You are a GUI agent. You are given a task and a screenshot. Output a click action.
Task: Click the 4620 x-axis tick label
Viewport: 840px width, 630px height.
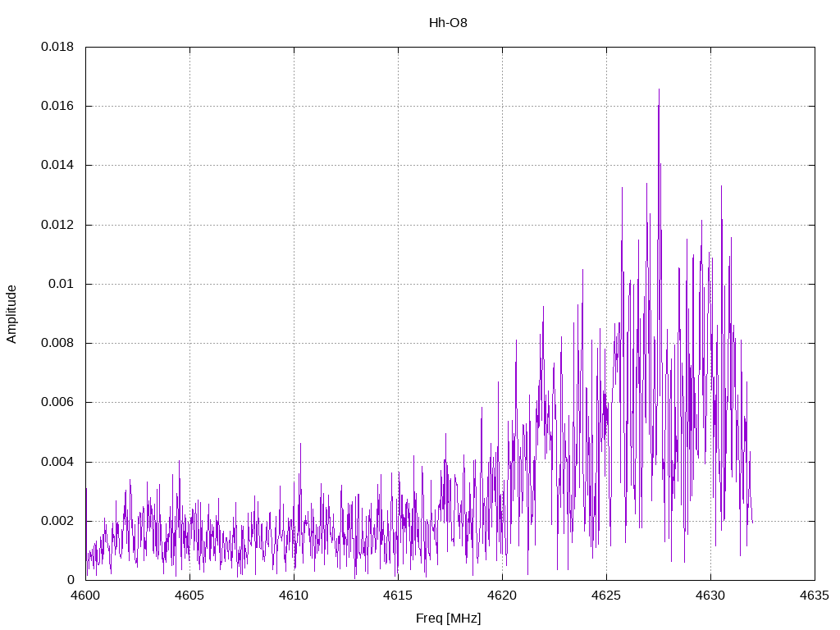coord(503,596)
